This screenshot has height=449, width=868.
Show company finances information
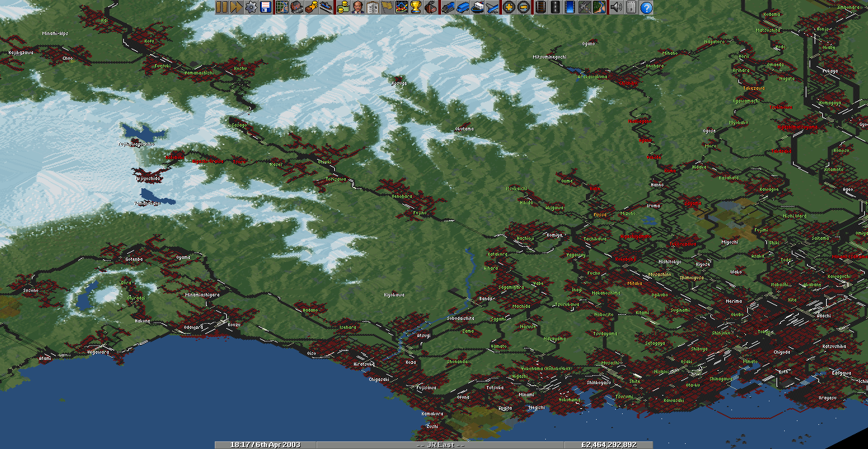[x=343, y=8]
